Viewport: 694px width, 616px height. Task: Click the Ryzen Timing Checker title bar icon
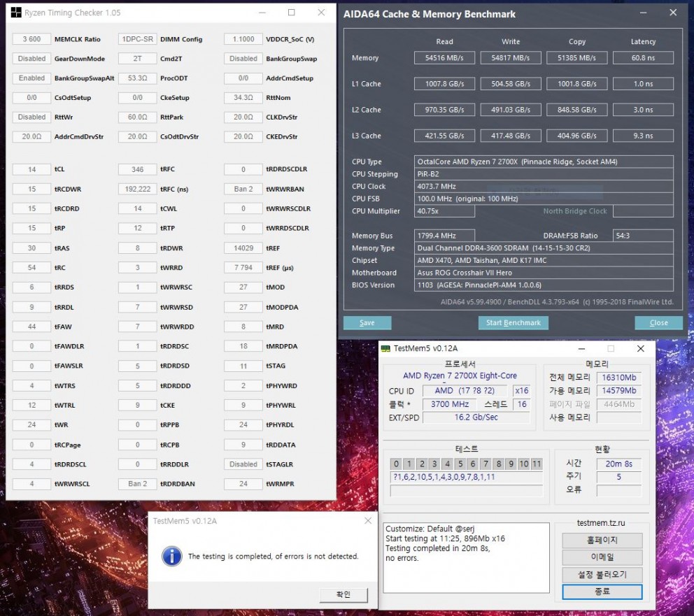pyautogui.click(x=16, y=13)
